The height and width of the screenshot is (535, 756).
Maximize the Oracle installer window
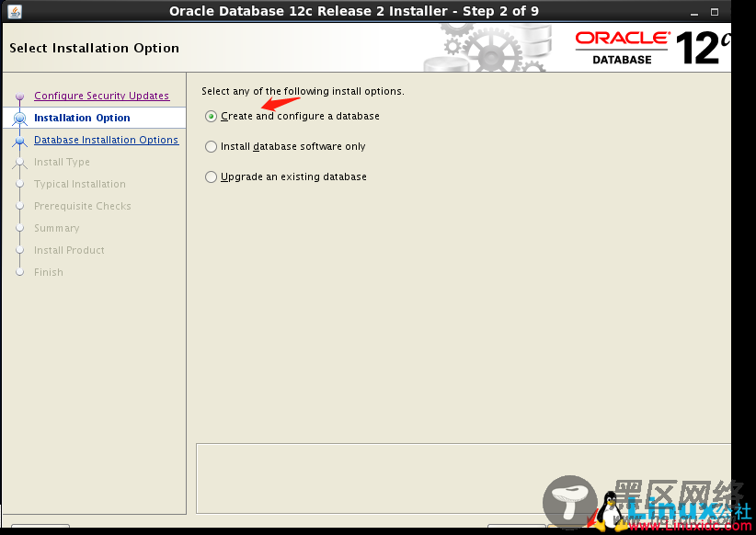pyautogui.click(x=715, y=12)
